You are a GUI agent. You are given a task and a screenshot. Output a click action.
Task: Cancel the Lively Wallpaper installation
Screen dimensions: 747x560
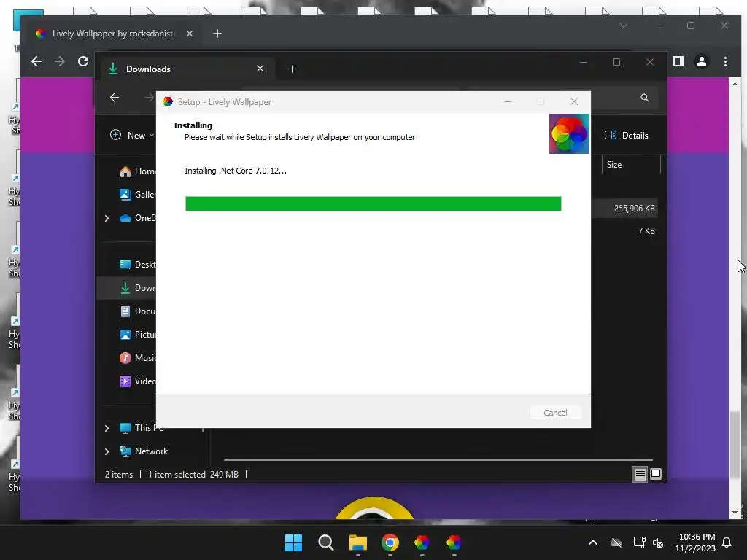click(x=555, y=413)
